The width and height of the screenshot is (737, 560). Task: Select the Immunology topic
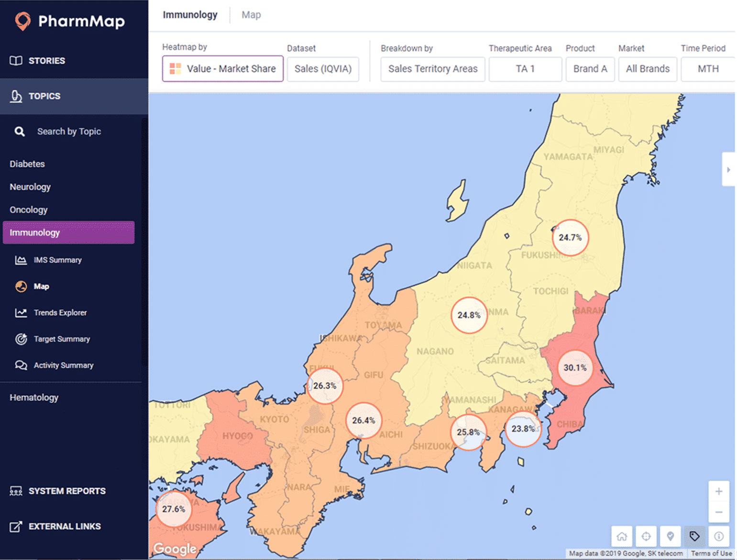[x=69, y=232]
